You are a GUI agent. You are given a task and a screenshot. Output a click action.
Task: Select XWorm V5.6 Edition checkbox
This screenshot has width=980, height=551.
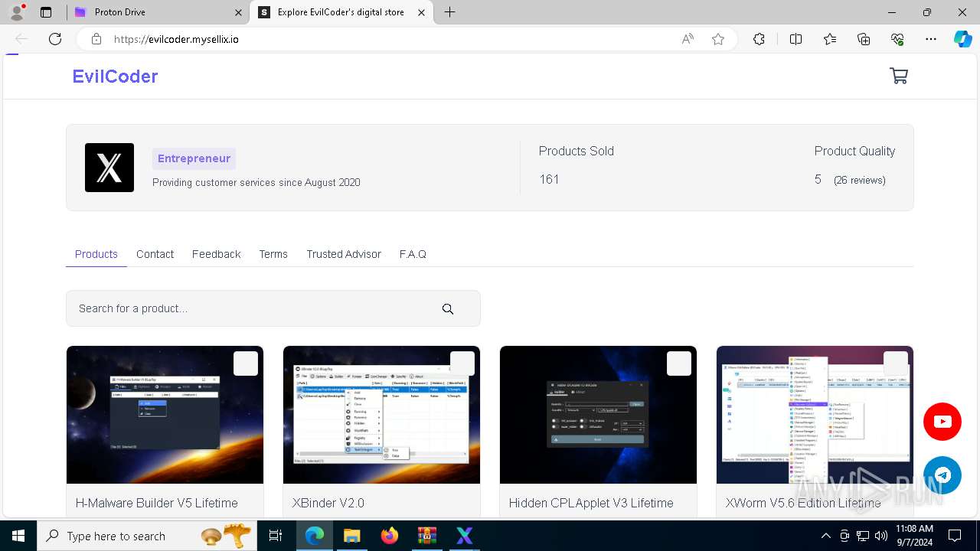[x=896, y=364]
